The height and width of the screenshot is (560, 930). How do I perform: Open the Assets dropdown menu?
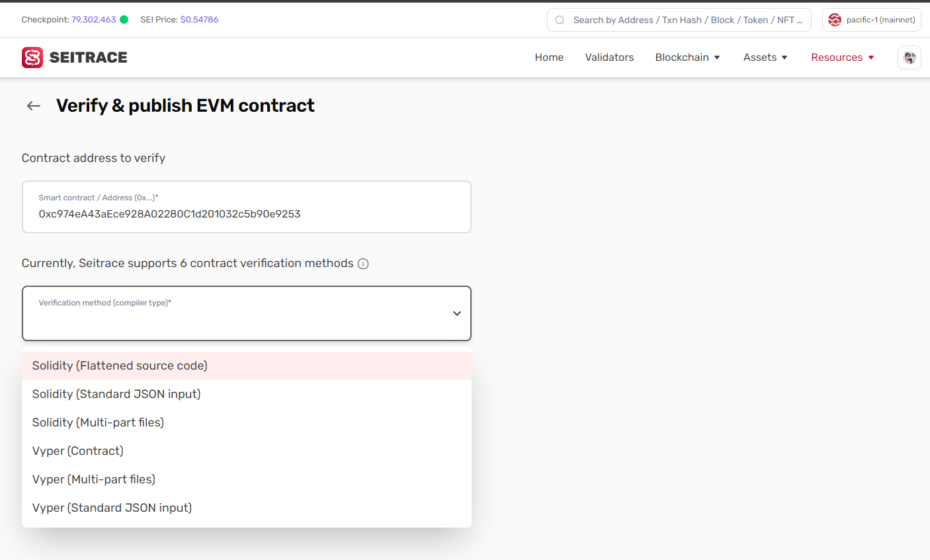pyautogui.click(x=764, y=58)
